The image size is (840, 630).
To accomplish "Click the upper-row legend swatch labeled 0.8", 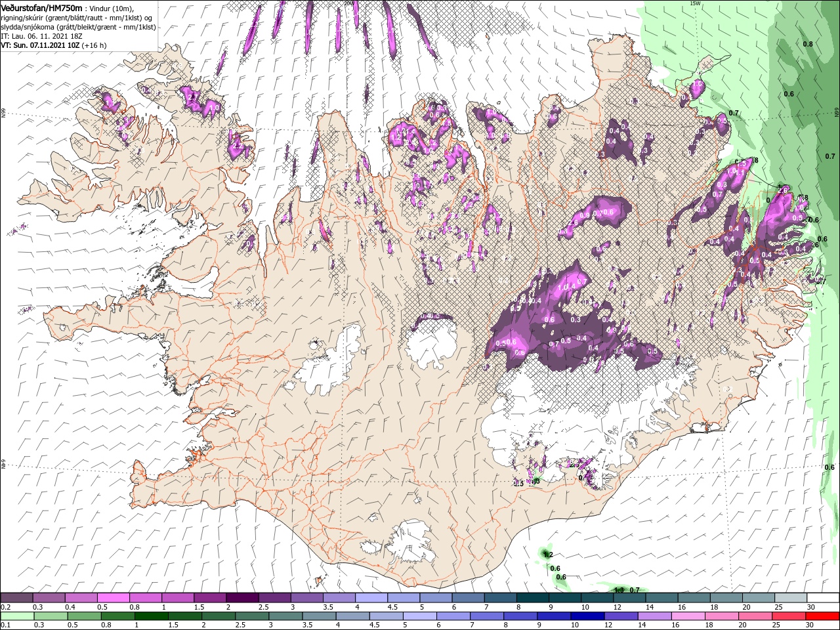I will [145, 598].
